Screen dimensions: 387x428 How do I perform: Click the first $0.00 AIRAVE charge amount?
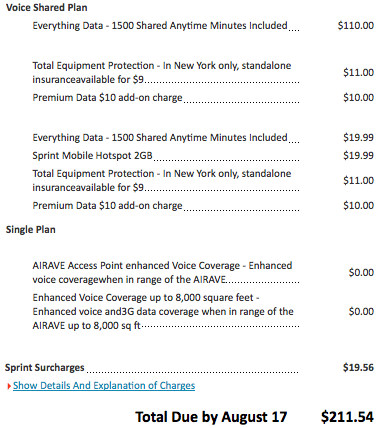(361, 273)
